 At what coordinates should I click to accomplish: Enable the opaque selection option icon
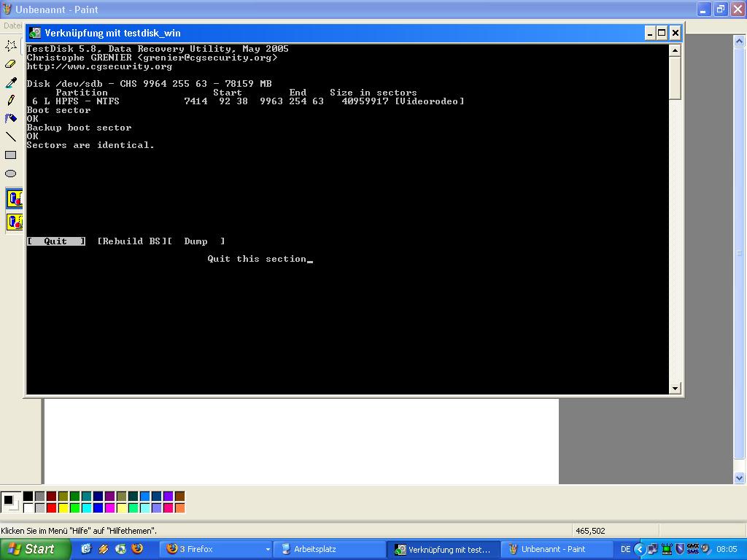pos(15,198)
